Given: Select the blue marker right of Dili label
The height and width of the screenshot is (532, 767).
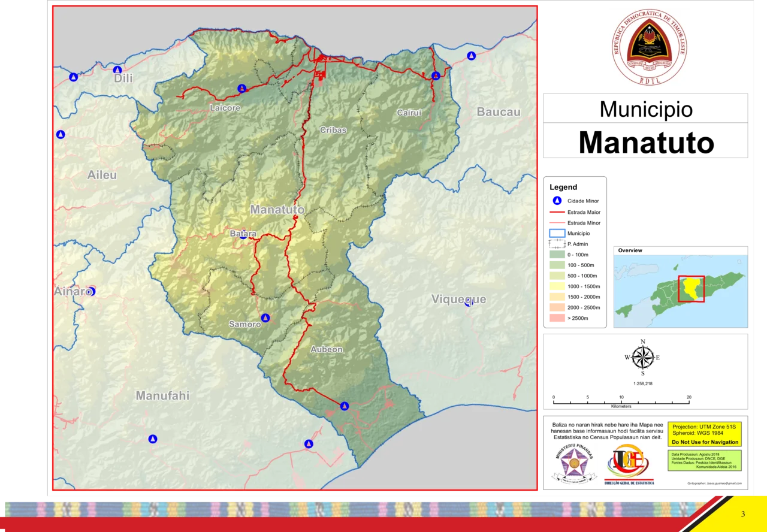Looking at the screenshot, I should [117, 70].
